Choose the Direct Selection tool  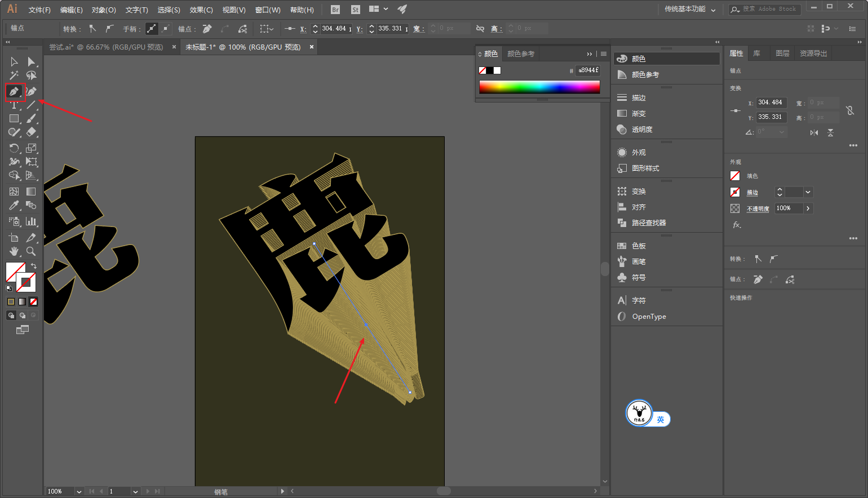[x=32, y=61]
